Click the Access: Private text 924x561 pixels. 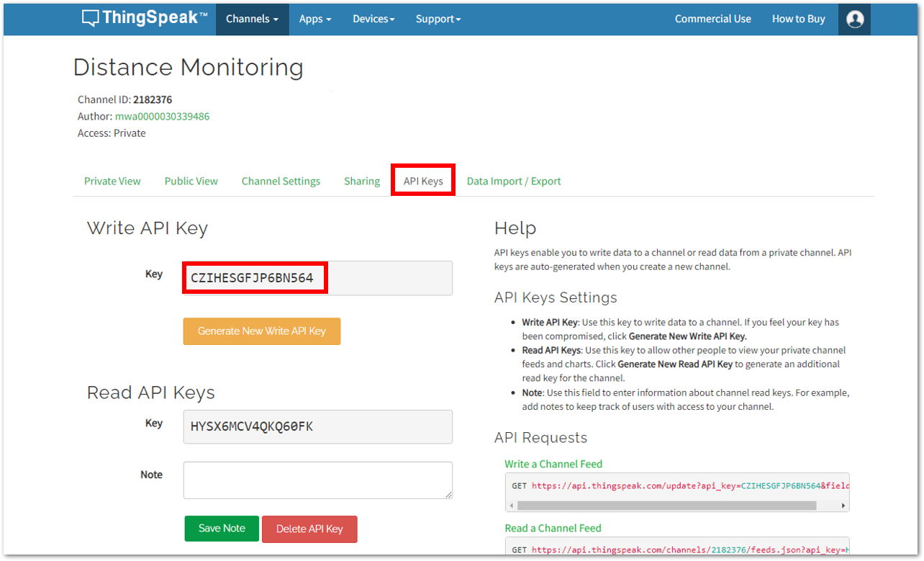coord(112,133)
